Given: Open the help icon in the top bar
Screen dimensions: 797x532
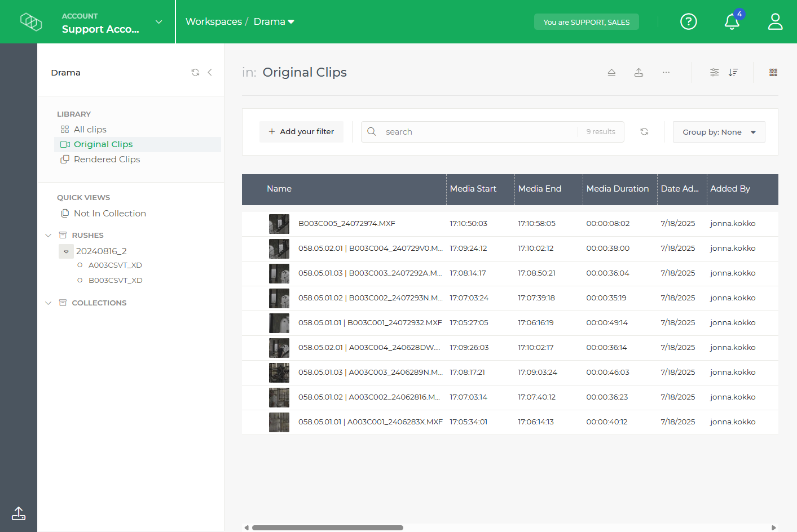Looking at the screenshot, I should point(689,21).
